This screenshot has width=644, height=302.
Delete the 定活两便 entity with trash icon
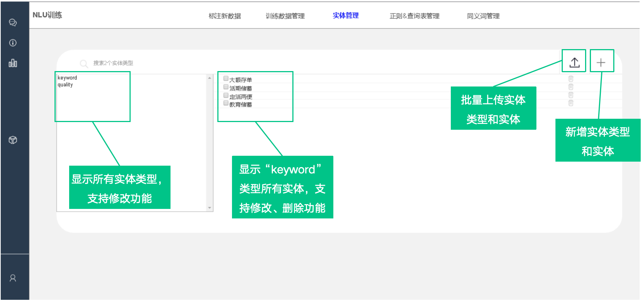tap(571, 95)
